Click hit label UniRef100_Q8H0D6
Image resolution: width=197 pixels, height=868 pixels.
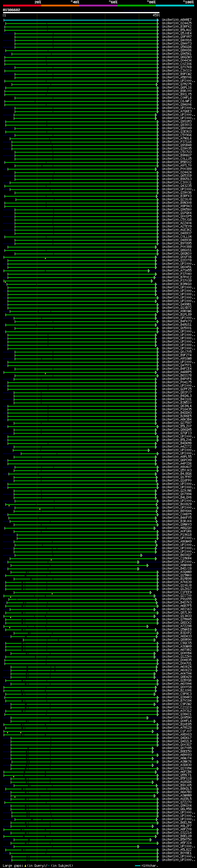click(x=177, y=50)
